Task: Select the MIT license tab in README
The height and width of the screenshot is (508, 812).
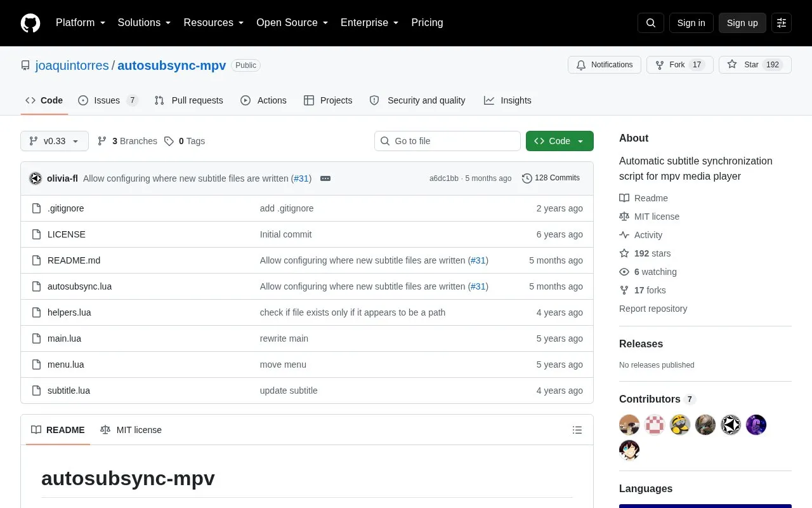Action: click(131, 430)
